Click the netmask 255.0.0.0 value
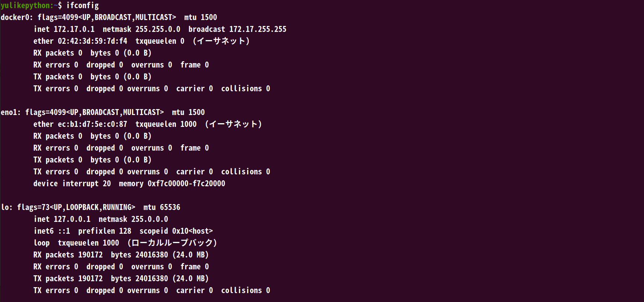 point(150,219)
